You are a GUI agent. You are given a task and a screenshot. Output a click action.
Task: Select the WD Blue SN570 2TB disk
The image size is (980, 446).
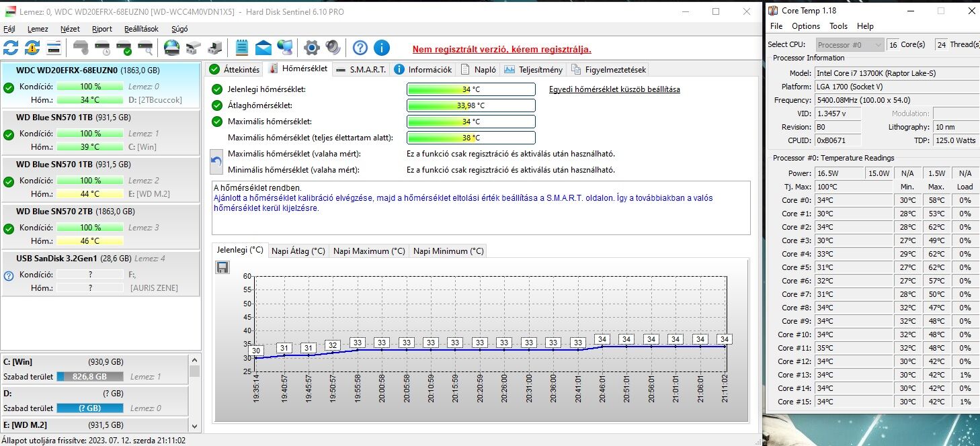[x=101, y=226]
